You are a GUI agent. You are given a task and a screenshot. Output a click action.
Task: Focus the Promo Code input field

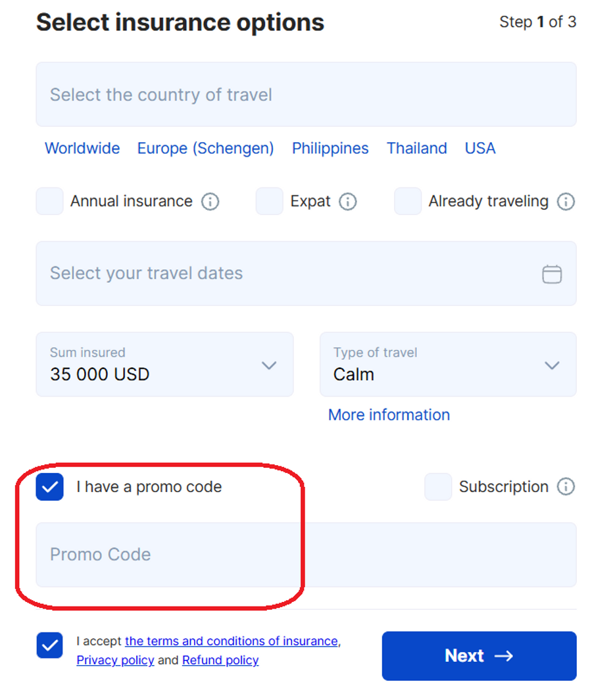[x=306, y=555]
